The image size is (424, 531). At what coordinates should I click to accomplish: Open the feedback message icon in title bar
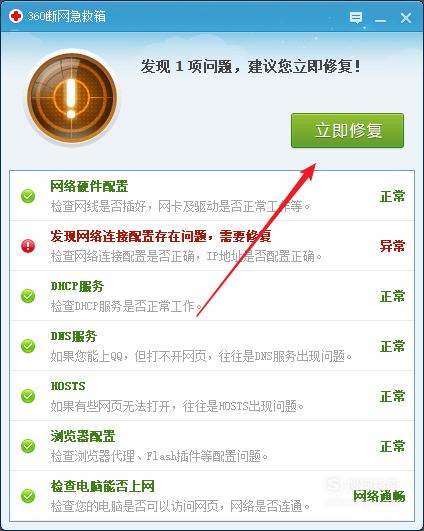(356, 17)
